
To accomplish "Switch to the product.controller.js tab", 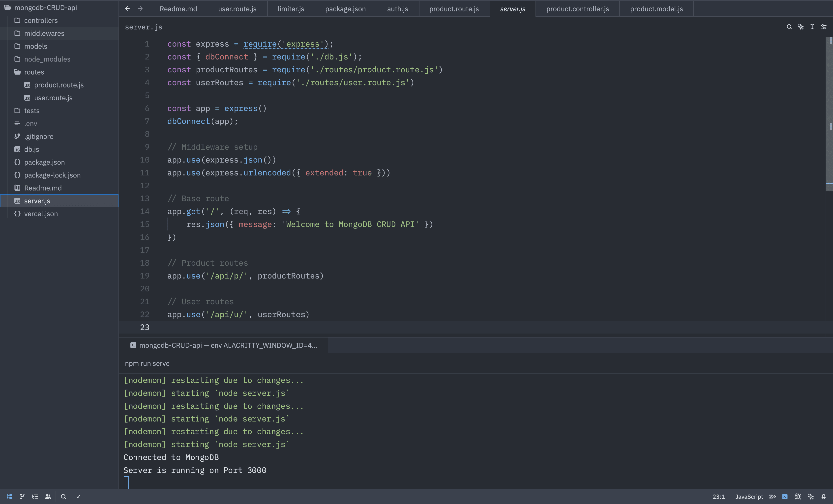I will (x=577, y=9).
